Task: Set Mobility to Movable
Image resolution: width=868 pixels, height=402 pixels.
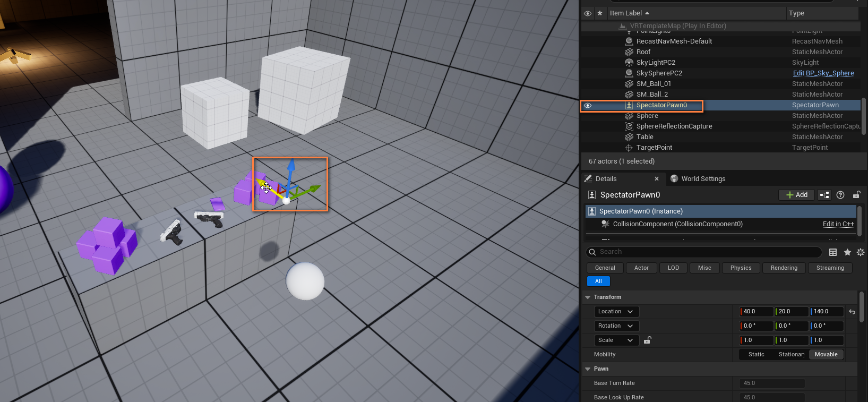Action: (x=826, y=355)
